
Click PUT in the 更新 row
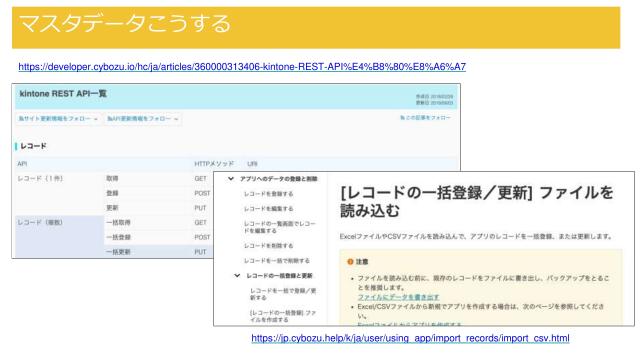(200, 208)
